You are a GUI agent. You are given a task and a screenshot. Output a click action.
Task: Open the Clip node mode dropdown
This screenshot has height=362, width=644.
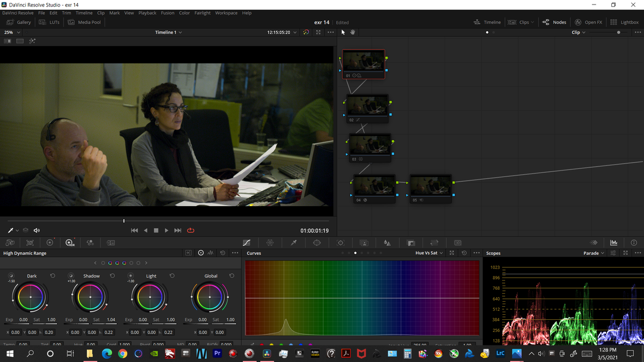click(x=579, y=32)
